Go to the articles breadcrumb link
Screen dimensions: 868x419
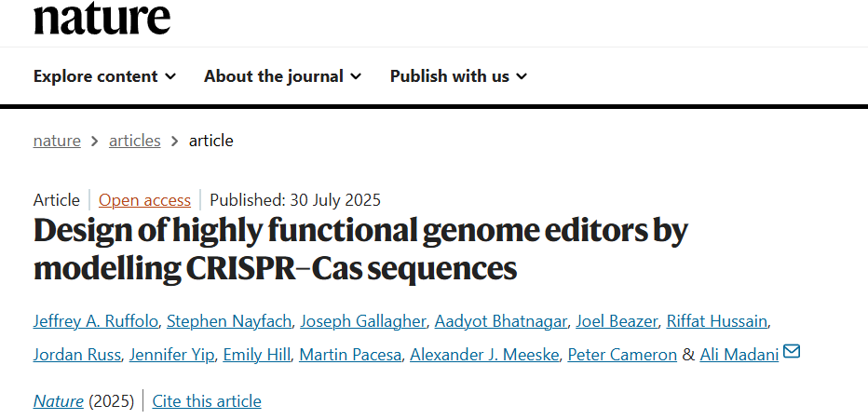tap(134, 141)
